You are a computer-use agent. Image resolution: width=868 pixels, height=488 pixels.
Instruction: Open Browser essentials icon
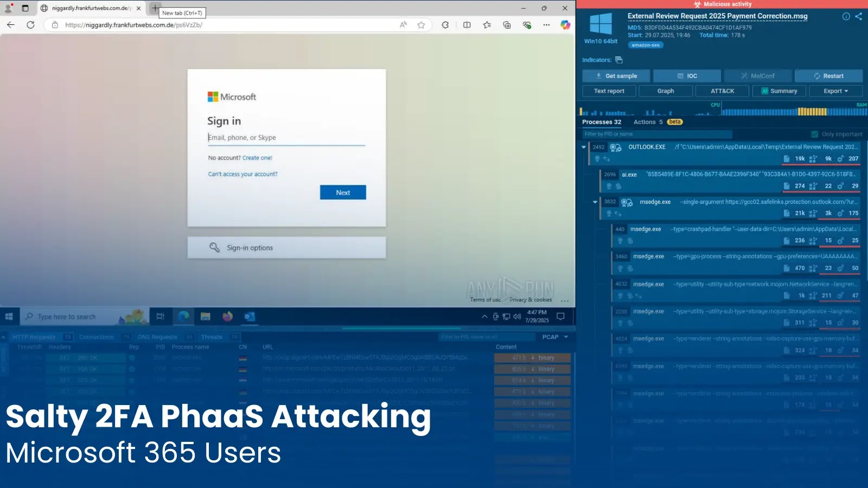click(526, 25)
